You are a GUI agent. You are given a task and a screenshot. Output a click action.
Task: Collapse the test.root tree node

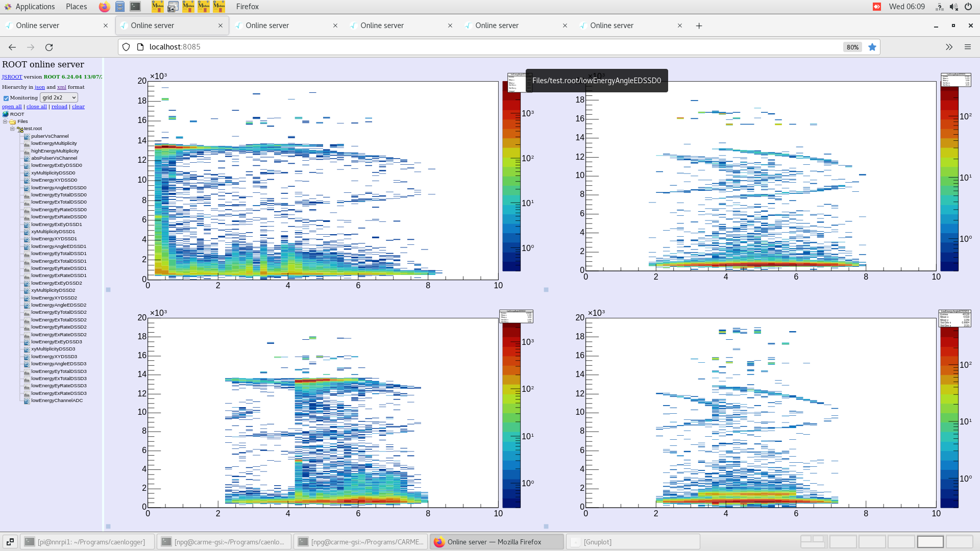coord(12,129)
